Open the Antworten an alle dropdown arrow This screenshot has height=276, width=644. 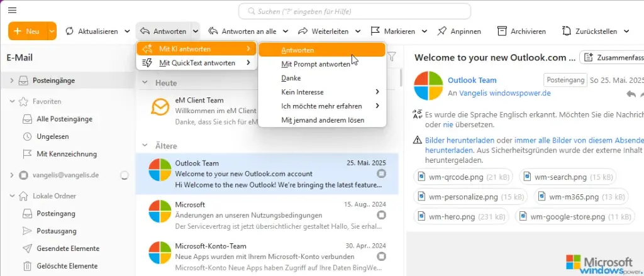tap(286, 31)
